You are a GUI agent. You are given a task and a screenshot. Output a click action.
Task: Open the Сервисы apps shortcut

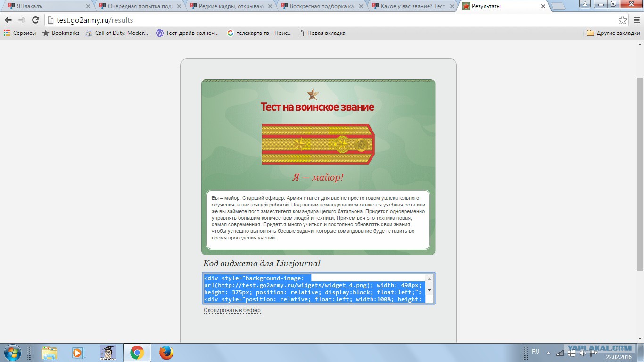coord(20,33)
